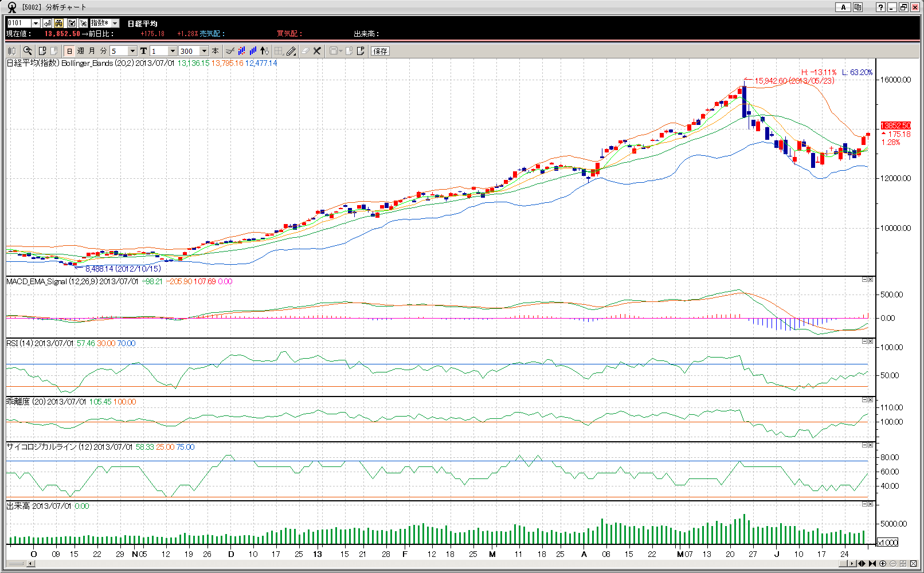
Task: Select the pencil drawing tool icon
Action: coord(291,51)
